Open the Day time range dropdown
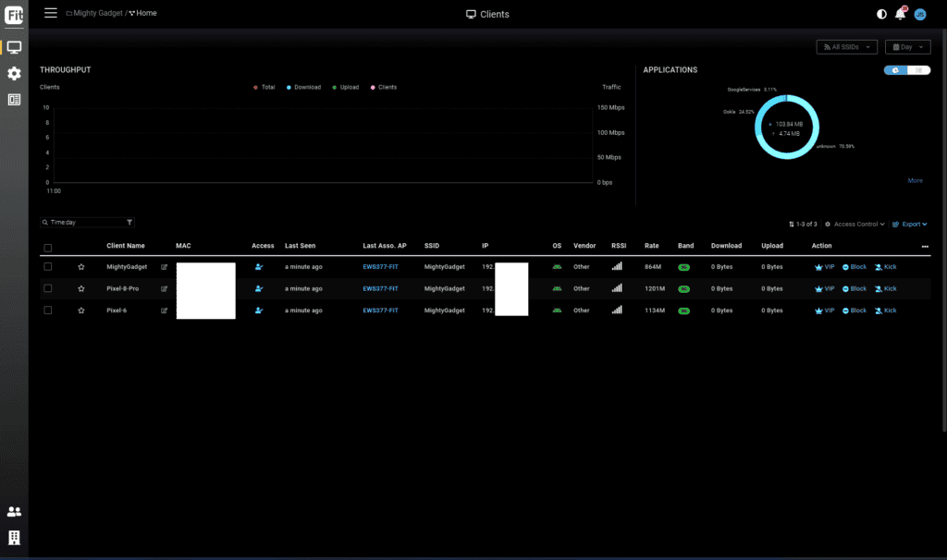This screenshot has height=560, width=947. click(x=907, y=47)
